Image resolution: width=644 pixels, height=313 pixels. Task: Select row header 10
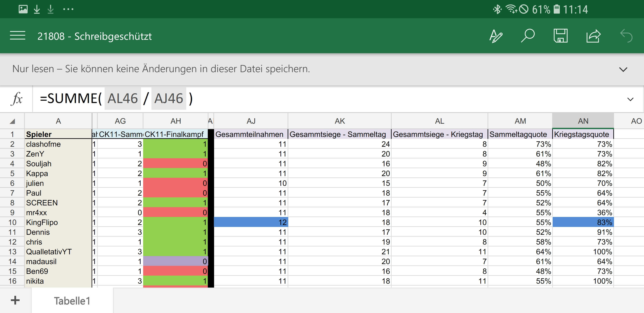click(12, 222)
